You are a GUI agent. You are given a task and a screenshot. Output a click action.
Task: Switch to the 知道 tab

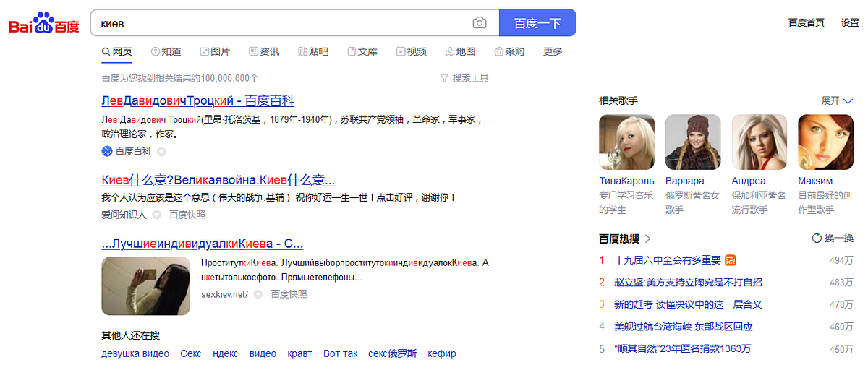[x=166, y=52]
